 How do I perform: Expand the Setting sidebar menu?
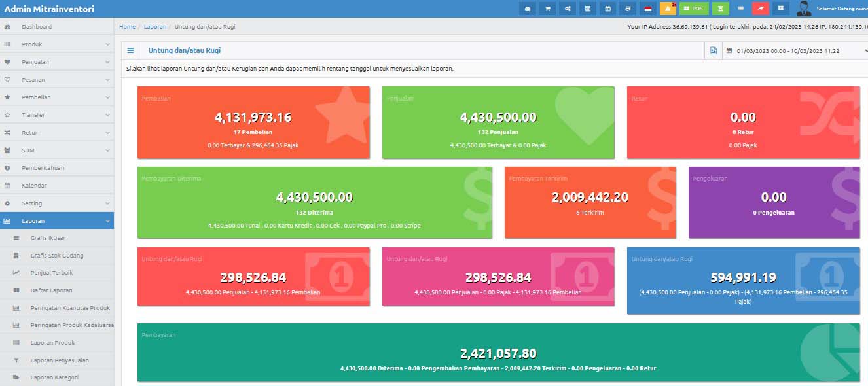(x=56, y=203)
